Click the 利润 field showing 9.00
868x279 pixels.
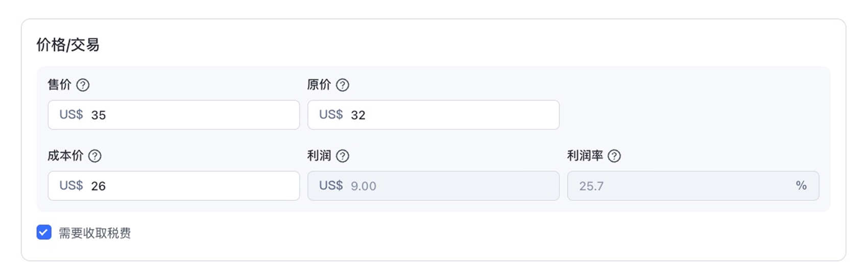pos(449,186)
